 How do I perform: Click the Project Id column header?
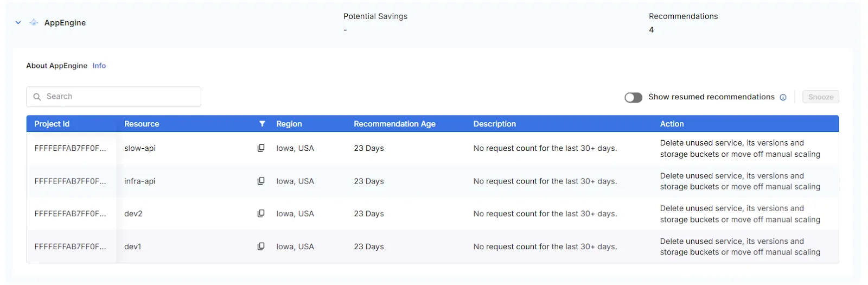[x=52, y=124]
